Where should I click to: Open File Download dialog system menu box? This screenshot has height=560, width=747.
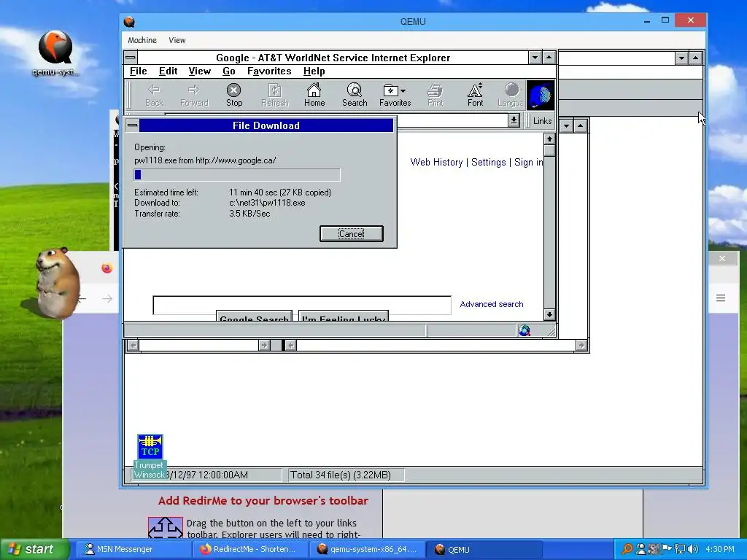tap(133, 125)
